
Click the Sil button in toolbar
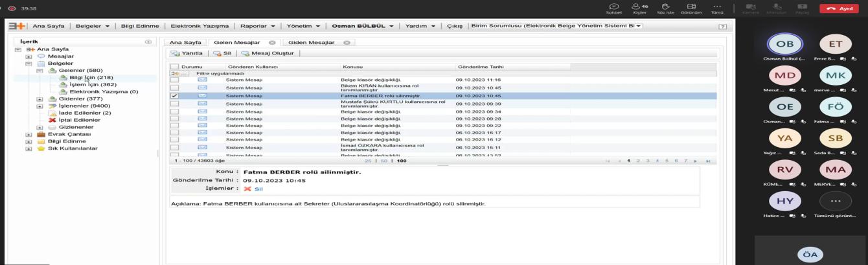[x=222, y=53]
